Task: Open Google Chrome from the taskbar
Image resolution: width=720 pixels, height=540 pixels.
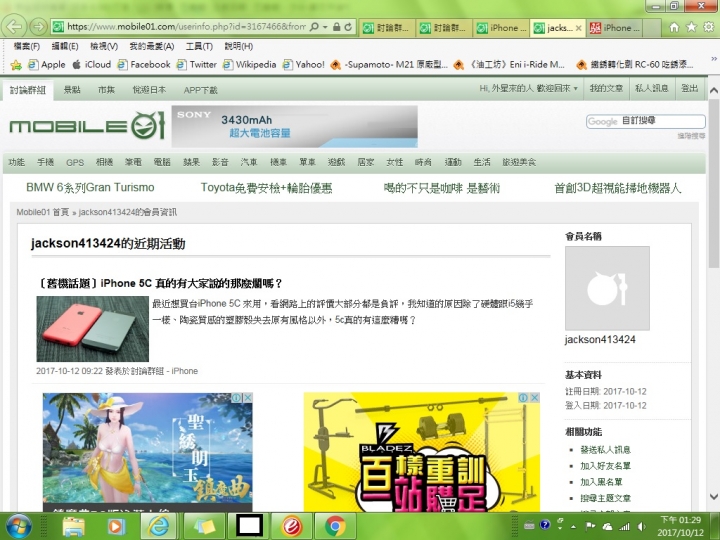Action: pyautogui.click(x=335, y=526)
